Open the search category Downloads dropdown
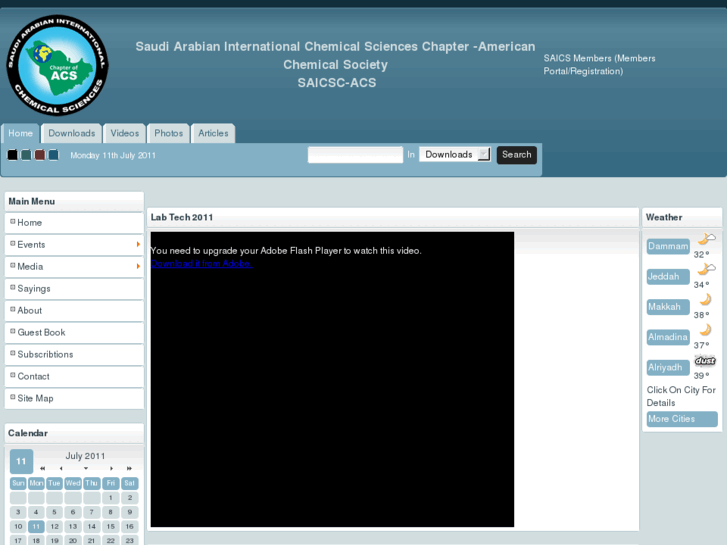The image size is (727, 545). point(455,154)
